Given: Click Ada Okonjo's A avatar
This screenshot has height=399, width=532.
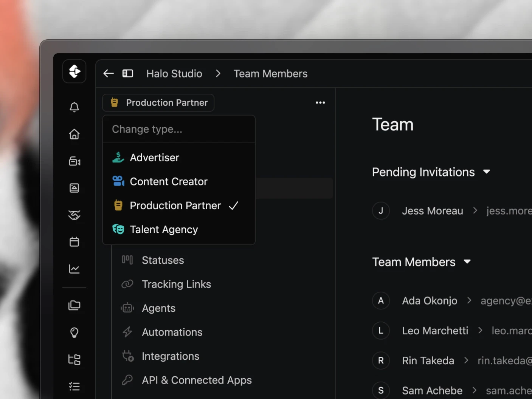Looking at the screenshot, I should [x=381, y=300].
